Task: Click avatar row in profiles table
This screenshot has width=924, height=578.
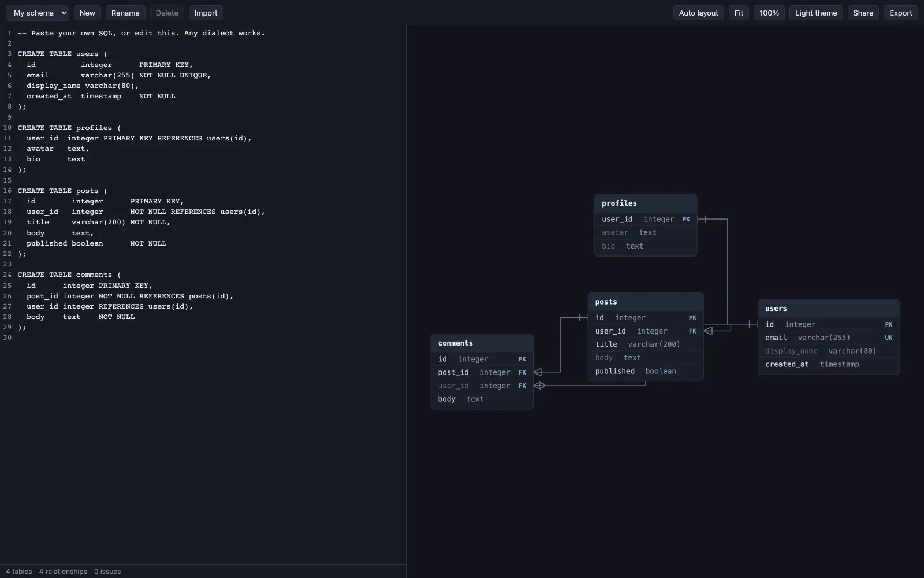Action: [x=646, y=232]
